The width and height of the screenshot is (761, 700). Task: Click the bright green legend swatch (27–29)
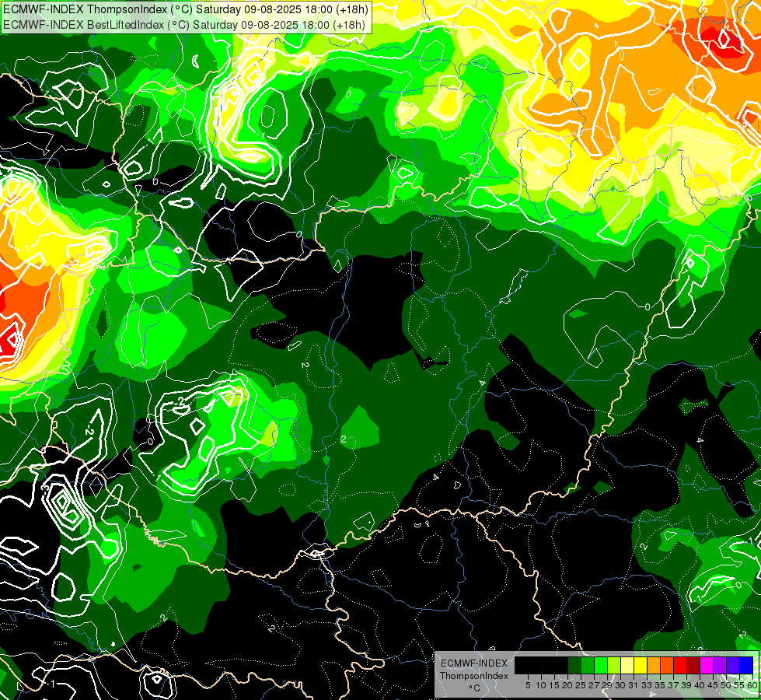click(x=601, y=665)
